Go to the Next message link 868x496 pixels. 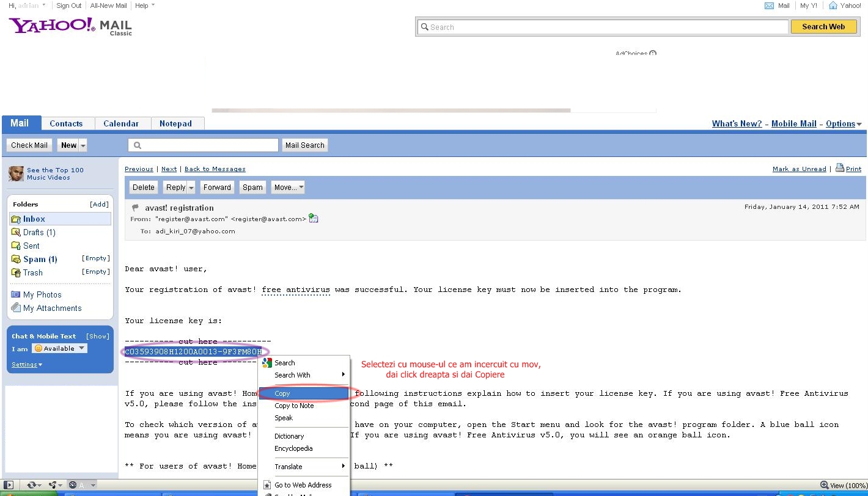[169, 169]
